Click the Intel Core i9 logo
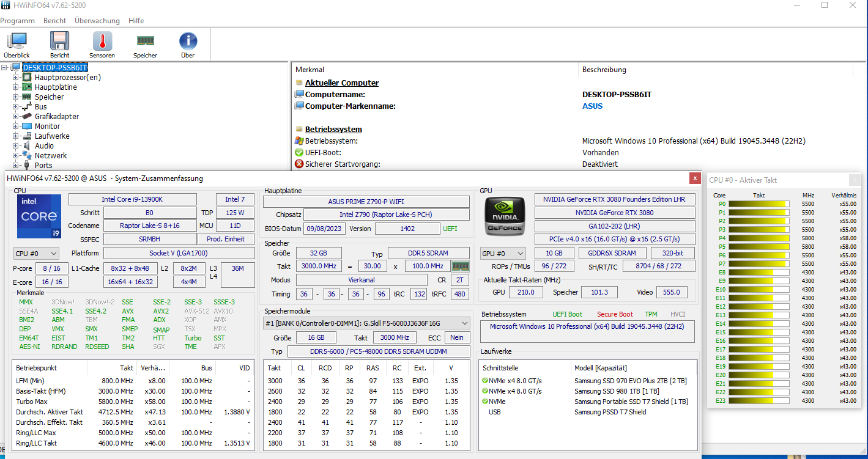 tap(39, 216)
